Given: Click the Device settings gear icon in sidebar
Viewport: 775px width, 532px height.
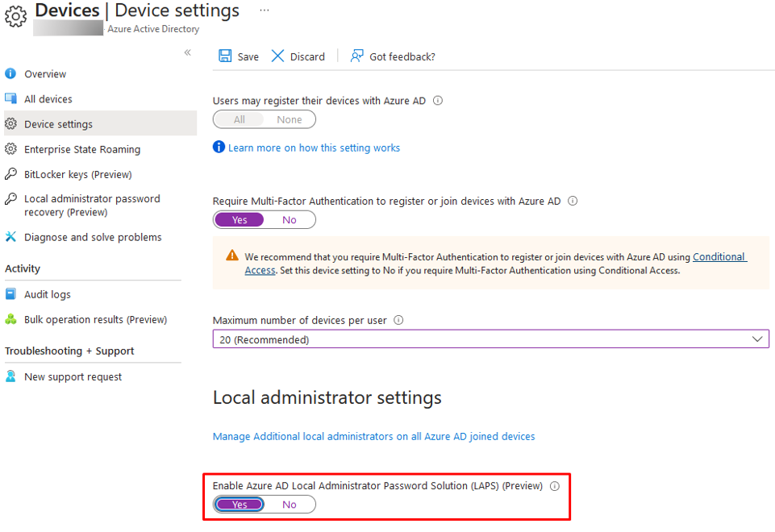Looking at the screenshot, I should [x=10, y=123].
